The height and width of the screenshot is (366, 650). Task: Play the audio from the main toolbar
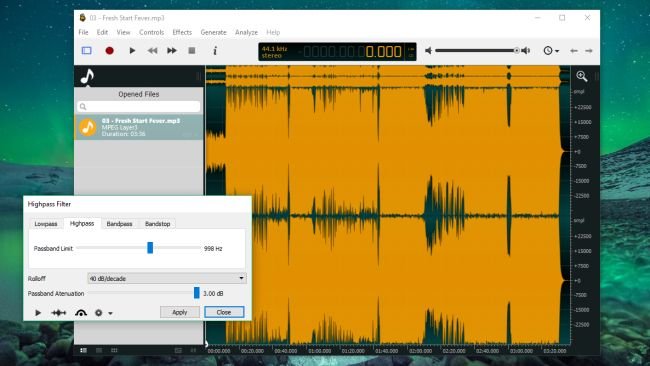pyautogui.click(x=132, y=51)
